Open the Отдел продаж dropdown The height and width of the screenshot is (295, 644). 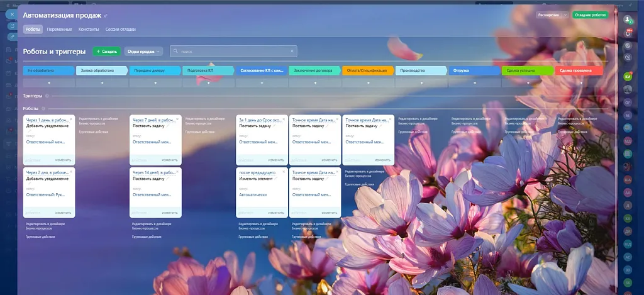pos(143,51)
